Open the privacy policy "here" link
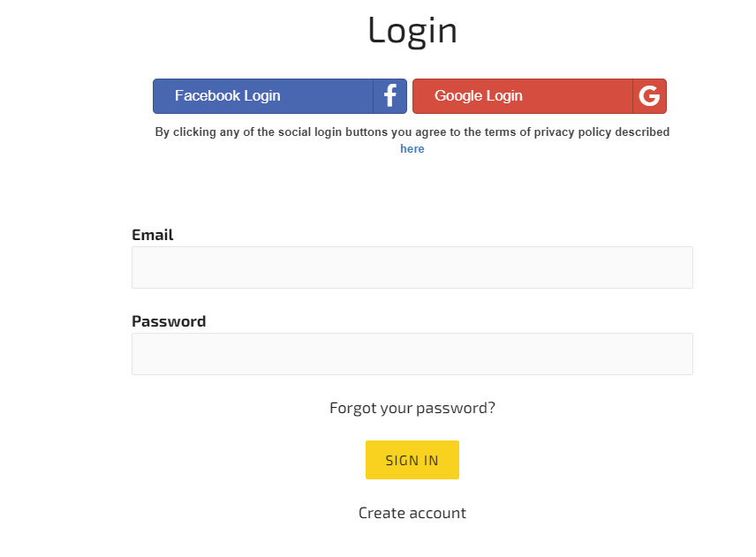The image size is (756, 557). (x=412, y=149)
